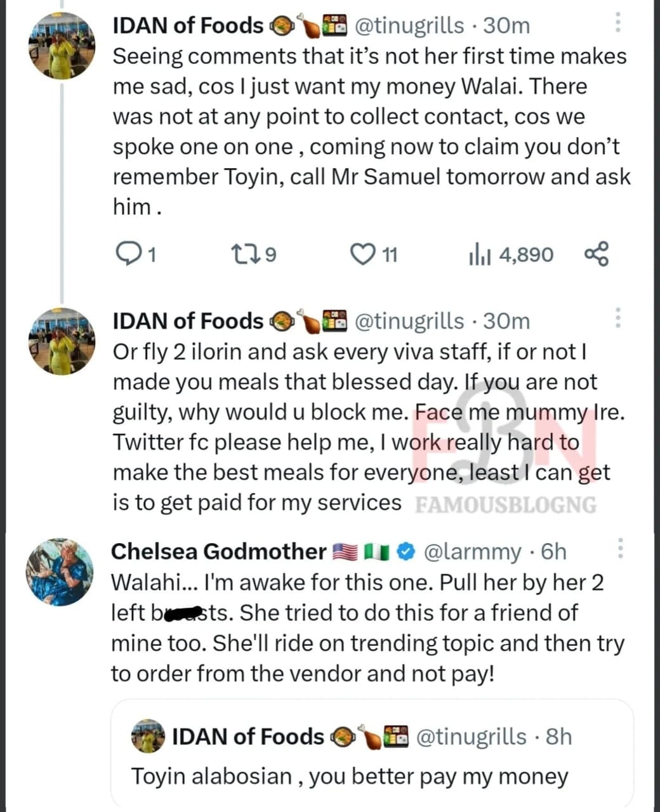Open first IDAN of Foods profile picture
This screenshot has width=660, height=812.
pyautogui.click(x=62, y=47)
